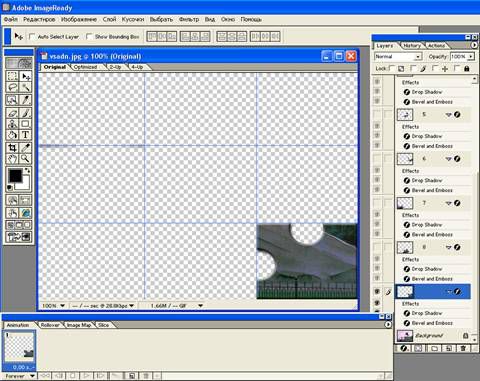
Task: Select the Rectangular Marquee tool
Action: tap(12, 76)
